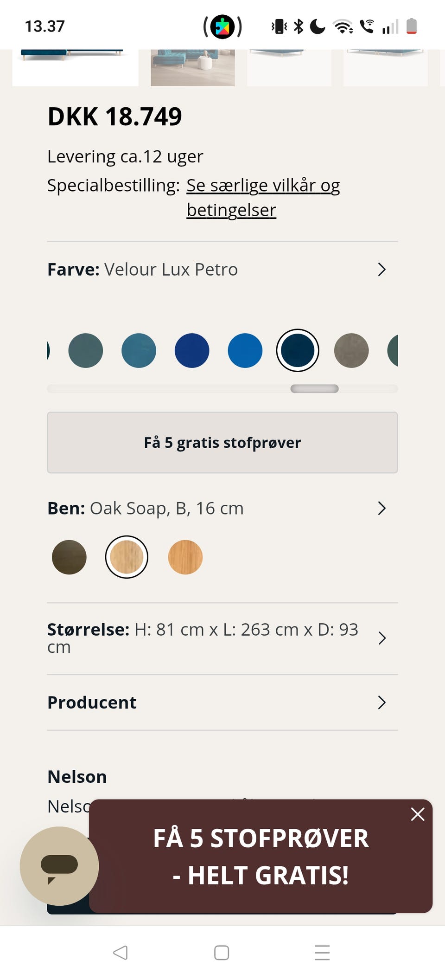
Task: Close the free fabric samples popup
Action: pyautogui.click(x=417, y=814)
